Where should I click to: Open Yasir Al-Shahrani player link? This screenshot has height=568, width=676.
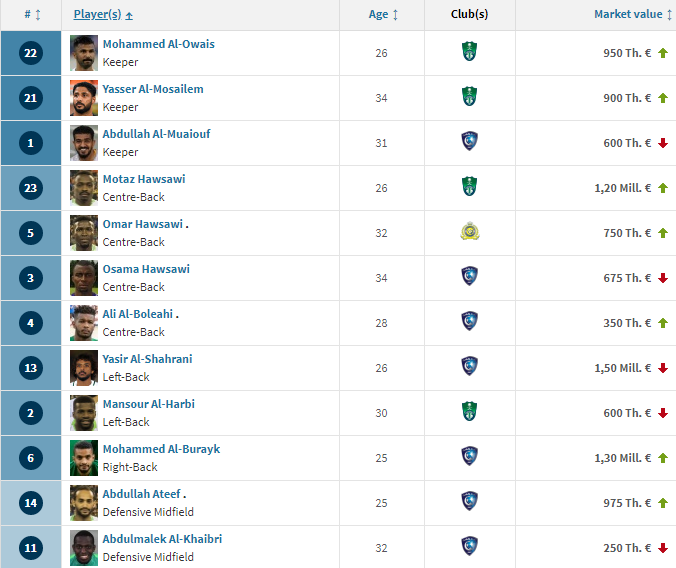coord(147,359)
